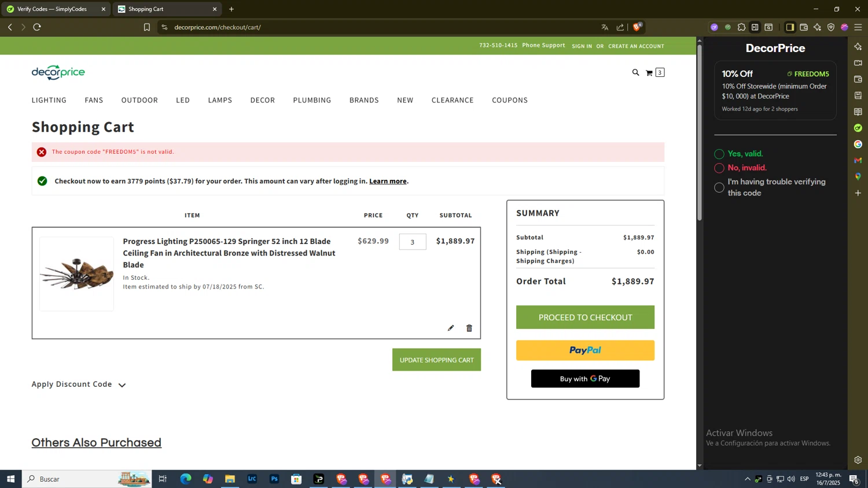
Task: Open the Brave Shields lion icon
Action: point(637,27)
